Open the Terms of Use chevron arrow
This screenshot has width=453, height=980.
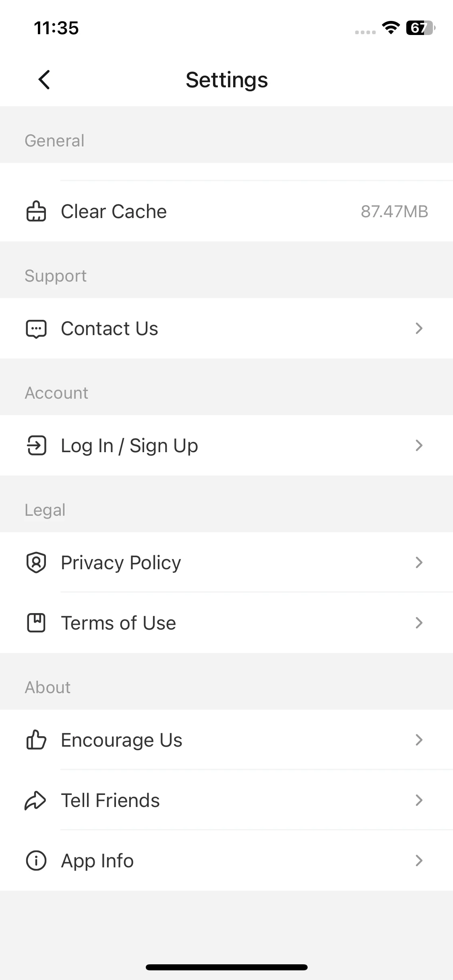419,623
